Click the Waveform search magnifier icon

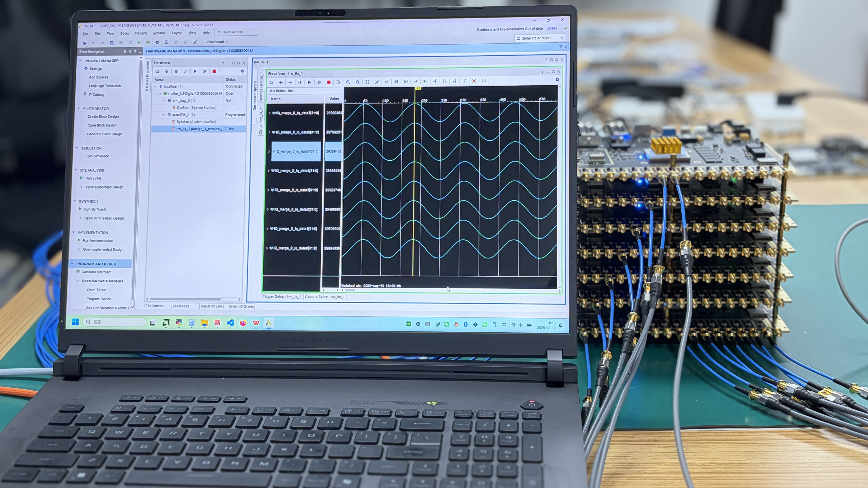[x=271, y=82]
